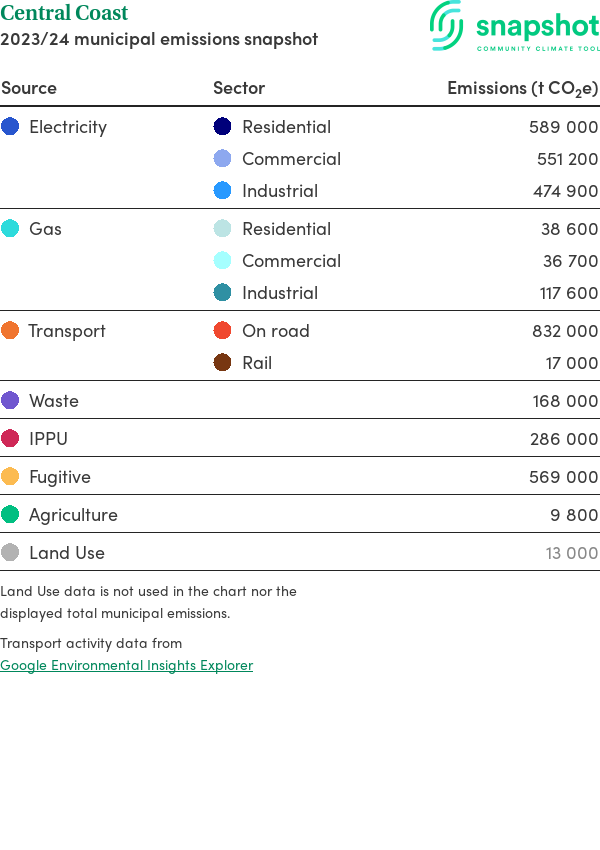Screen dimensions: 600x850
Task: Click the blue Electricity source dot
Action: [10, 126]
